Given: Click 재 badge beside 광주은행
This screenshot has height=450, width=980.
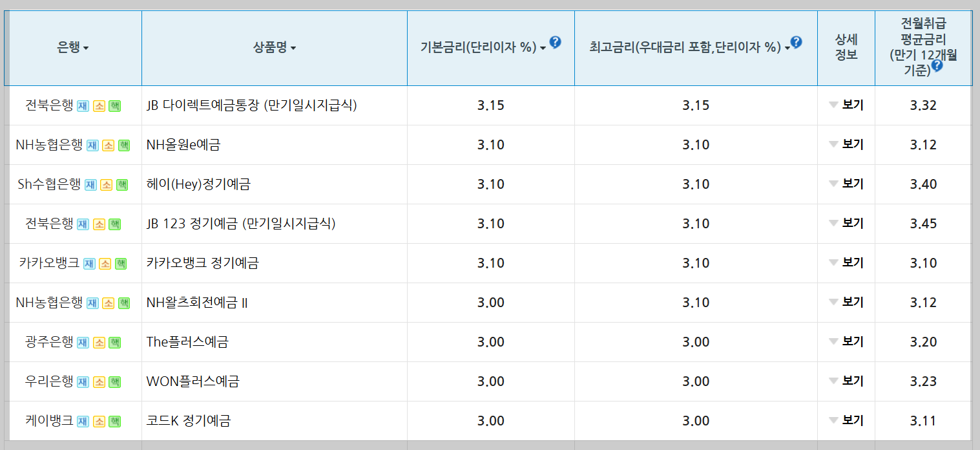Looking at the screenshot, I should (x=83, y=343).
